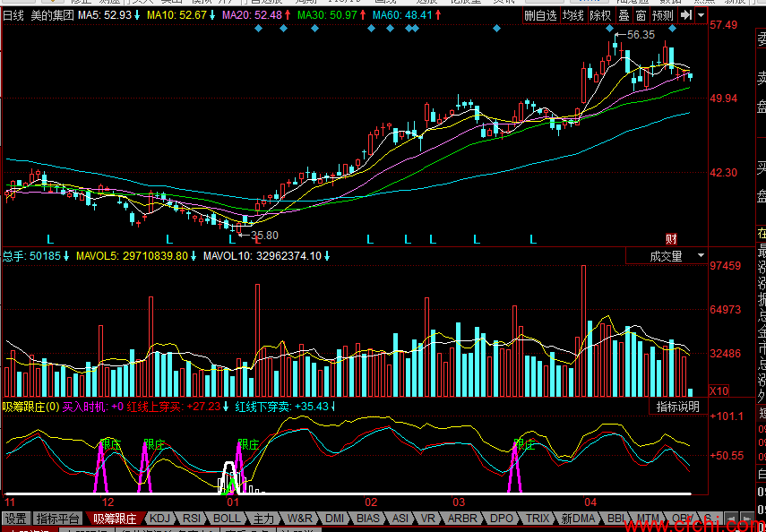Toggle the 均线 moving average display

[573, 15]
